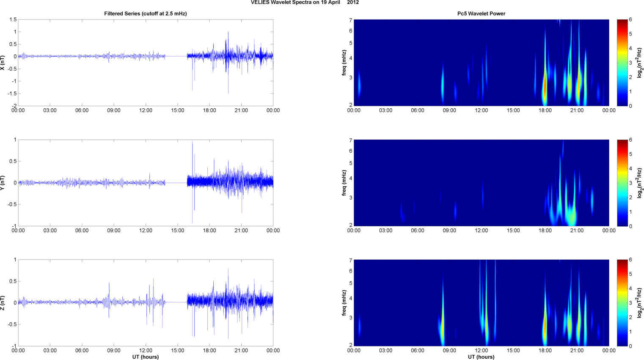This screenshot has height=360, width=644.
Task: Select the bottom Pc5 wavelet power spectrum
Action: click(481, 303)
